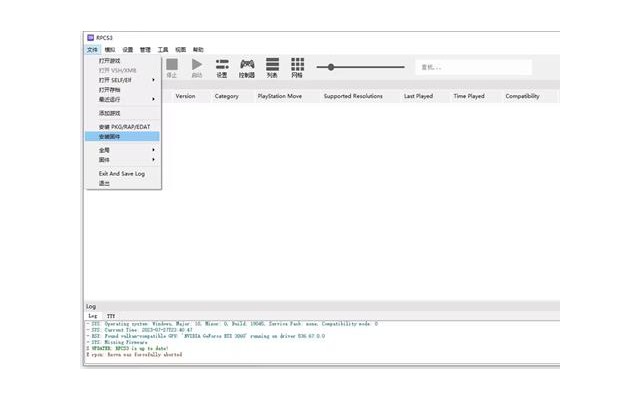Select the Boot SELF/ELF menu entry
The image size is (640, 400).
tap(122, 80)
